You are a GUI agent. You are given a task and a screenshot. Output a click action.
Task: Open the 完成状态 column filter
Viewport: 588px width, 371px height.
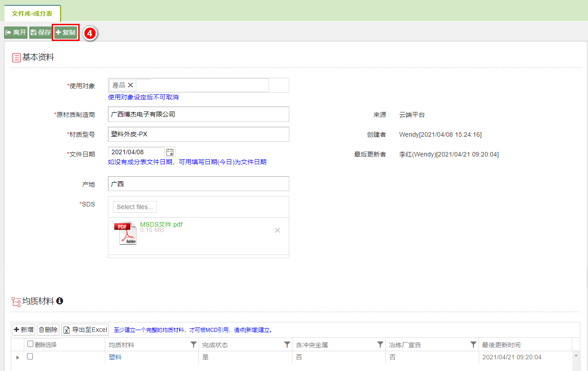click(287, 344)
